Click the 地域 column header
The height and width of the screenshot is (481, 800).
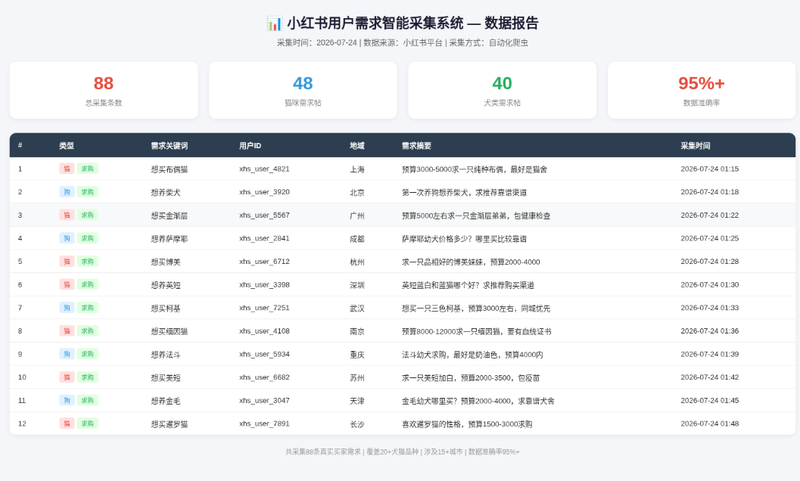point(357,146)
